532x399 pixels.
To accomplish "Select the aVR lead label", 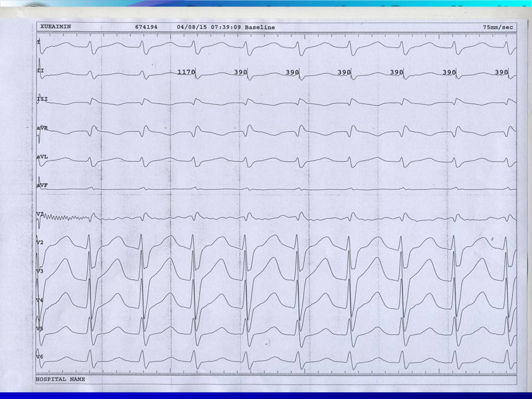I will (42, 128).
